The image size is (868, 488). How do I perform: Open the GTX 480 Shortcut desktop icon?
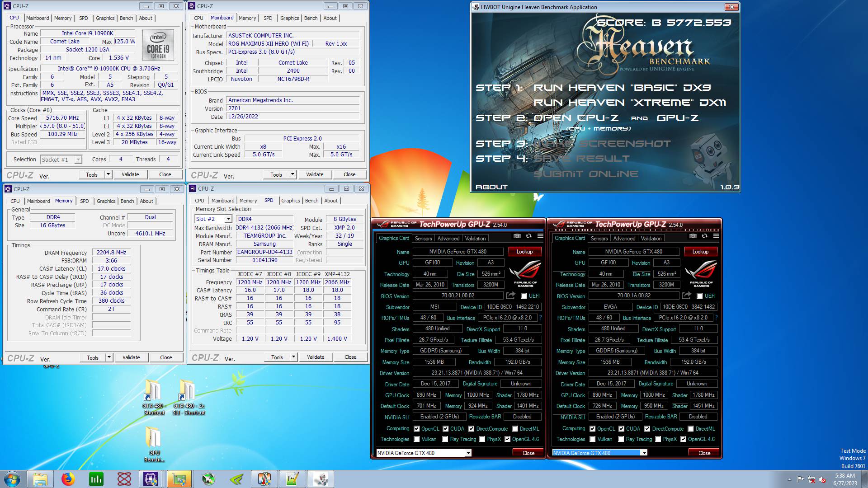click(154, 398)
